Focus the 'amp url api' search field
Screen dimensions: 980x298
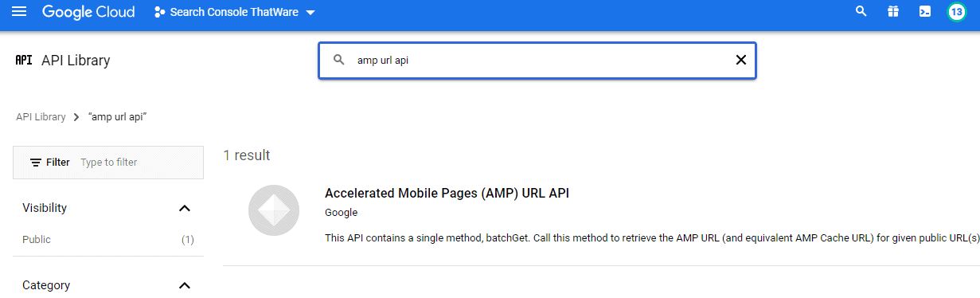[537, 61]
